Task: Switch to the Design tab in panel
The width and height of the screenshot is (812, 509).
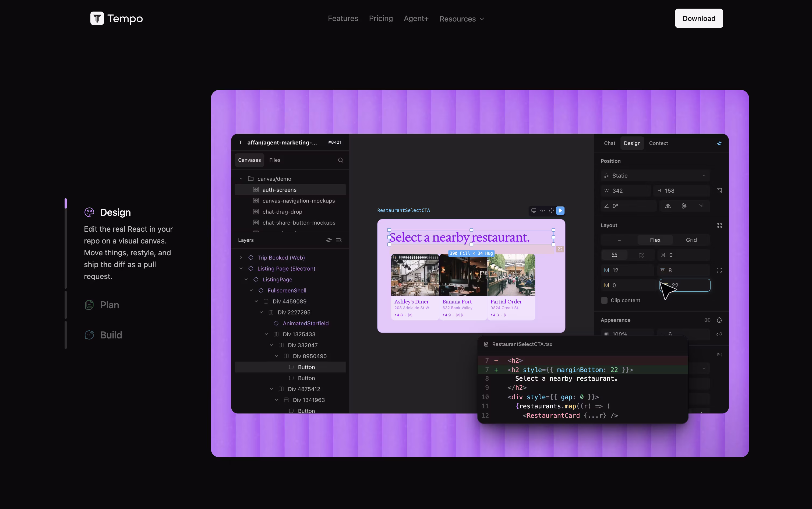Action: click(x=632, y=143)
